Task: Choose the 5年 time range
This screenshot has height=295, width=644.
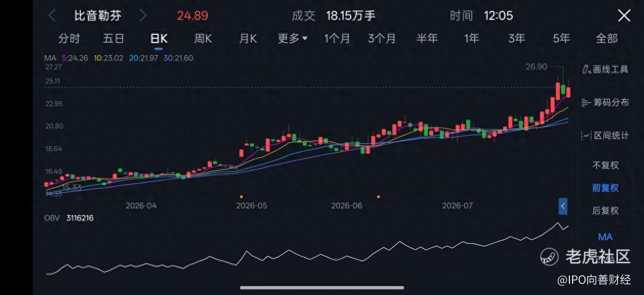Action: pyautogui.click(x=561, y=39)
